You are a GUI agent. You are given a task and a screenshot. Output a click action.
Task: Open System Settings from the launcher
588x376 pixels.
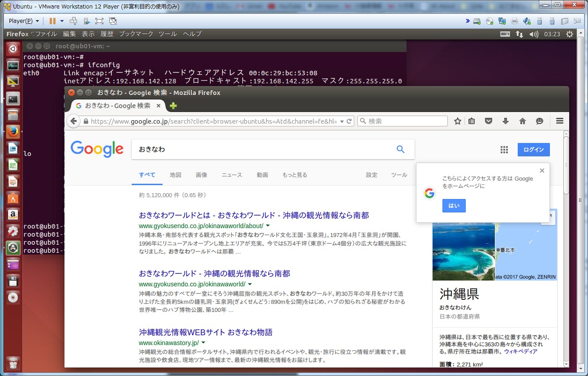click(13, 231)
